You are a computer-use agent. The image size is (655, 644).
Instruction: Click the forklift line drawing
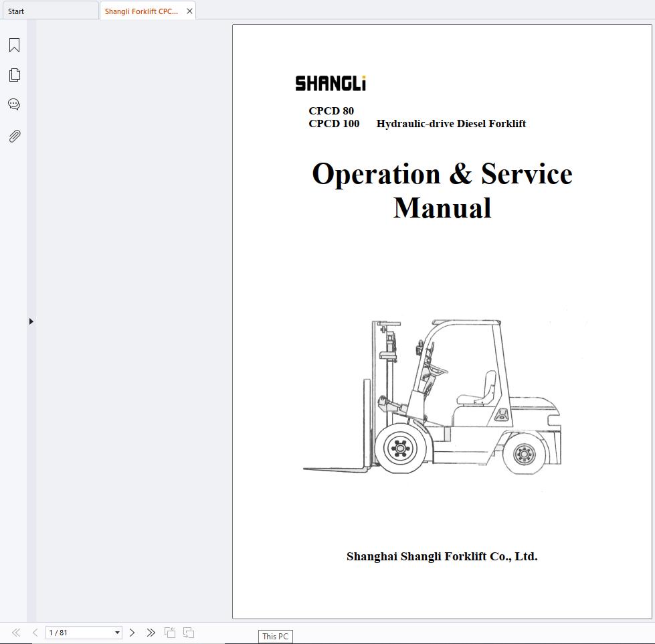pos(432,396)
